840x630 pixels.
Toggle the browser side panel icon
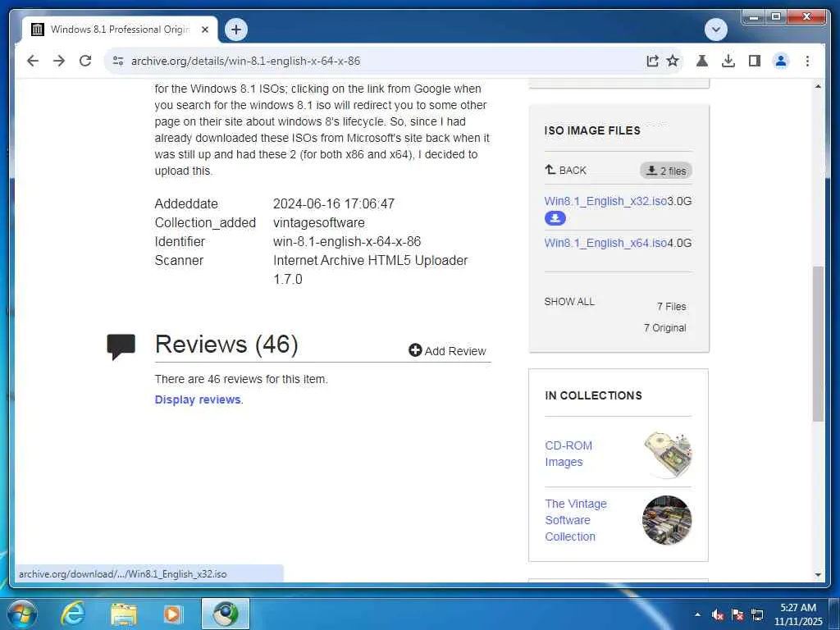coord(755,61)
